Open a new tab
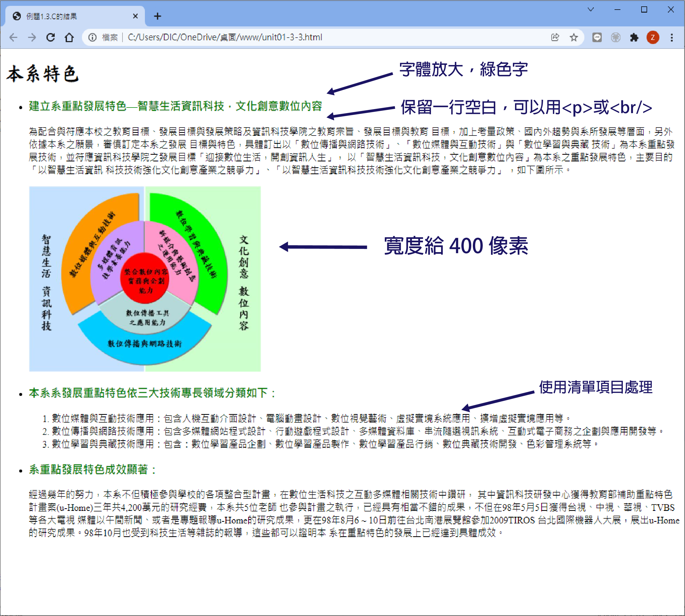 tap(157, 16)
